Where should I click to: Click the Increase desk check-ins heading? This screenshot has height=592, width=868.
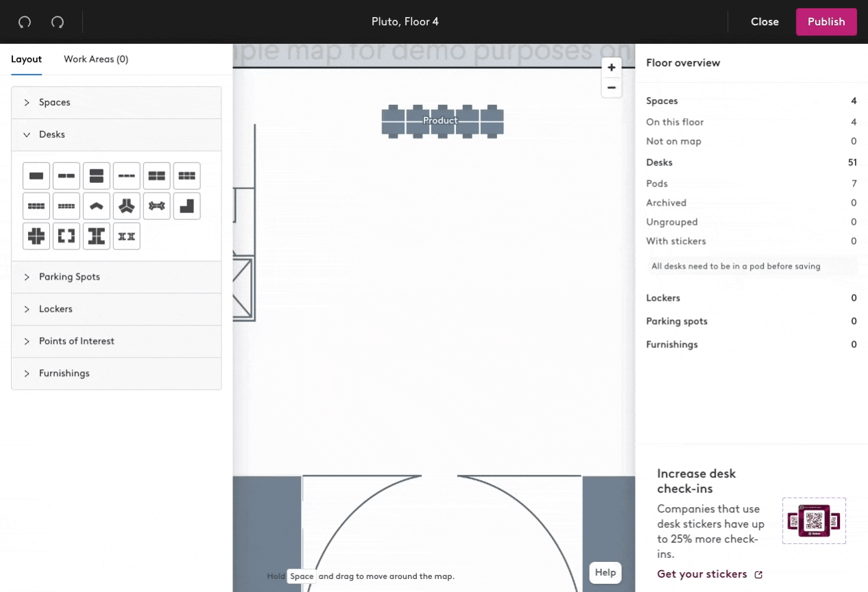[x=697, y=481]
